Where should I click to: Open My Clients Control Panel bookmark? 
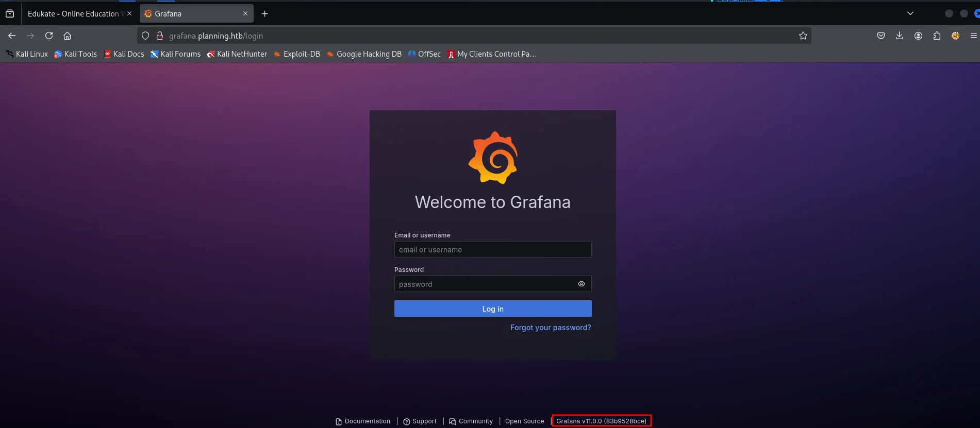click(x=492, y=54)
